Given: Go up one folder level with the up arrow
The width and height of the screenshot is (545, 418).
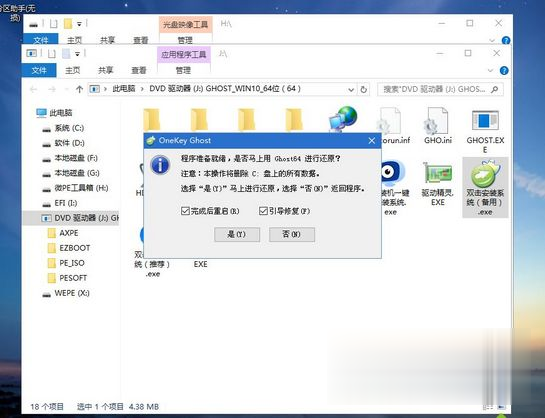Looking at the screenshot, I should [x=79, y=89].
